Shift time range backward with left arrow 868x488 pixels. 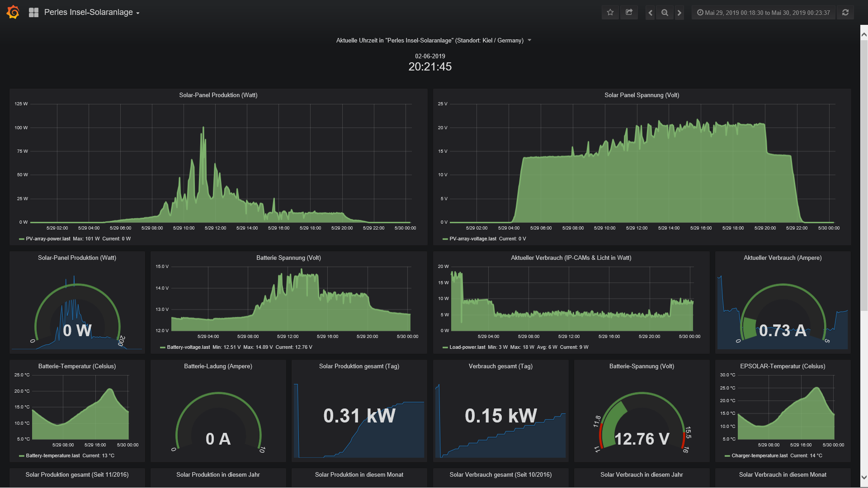(x=650, y=13)
